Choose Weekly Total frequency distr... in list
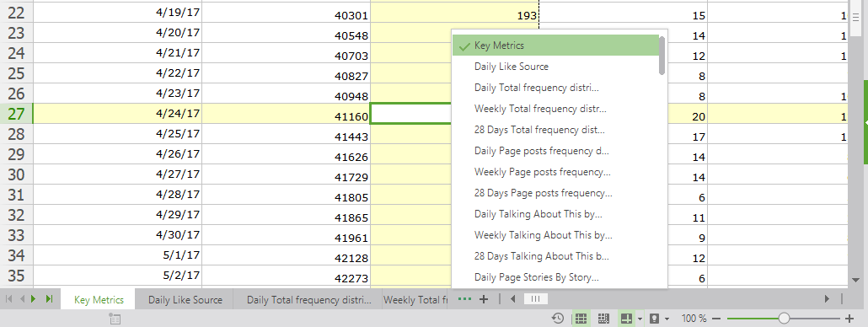 pyautogui.click(x=556, y=109)
